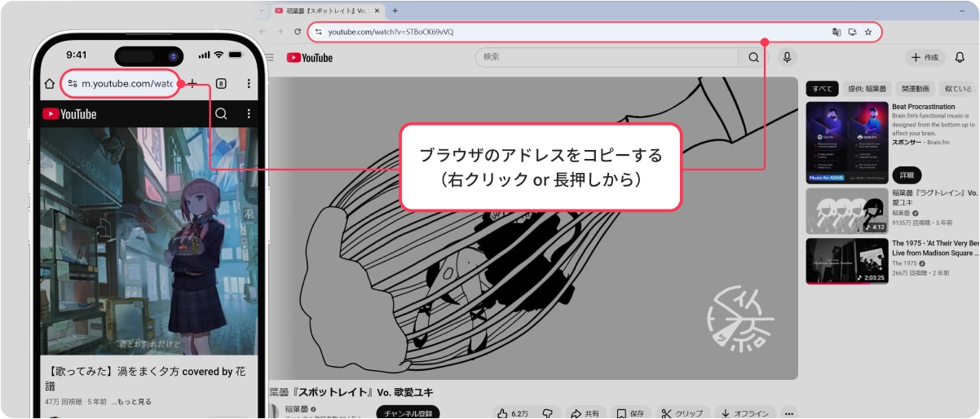Screen dimensions: 980x419
Task: Open YouTube notifications bell
Action: [x=960, y=57]
